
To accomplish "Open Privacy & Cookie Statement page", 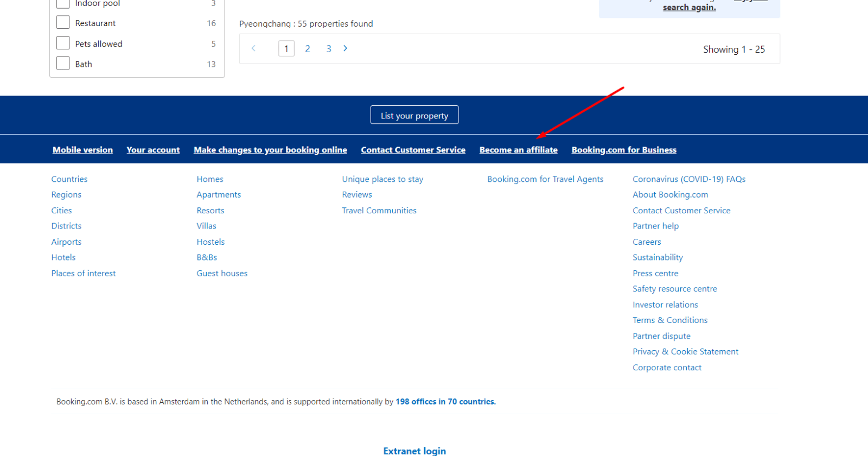I will tap(685, 352).
